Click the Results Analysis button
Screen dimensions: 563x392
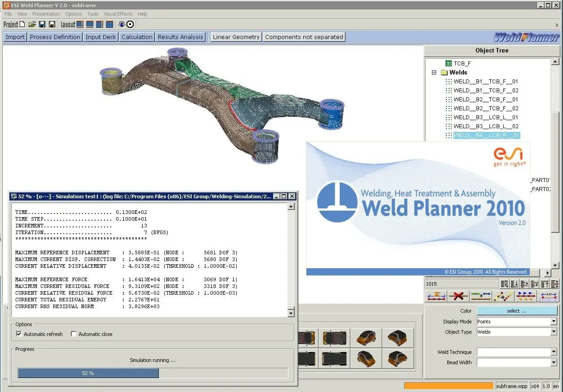coord(180,37)
